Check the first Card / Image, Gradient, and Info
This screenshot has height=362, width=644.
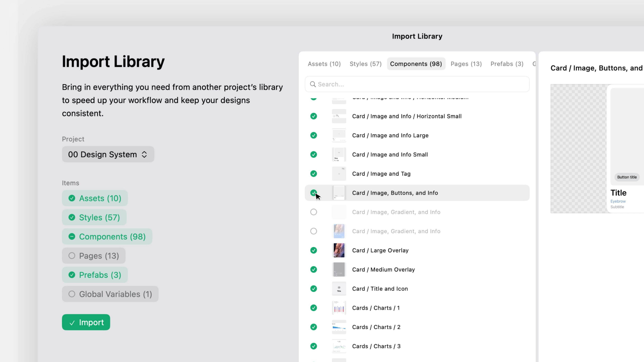tap(313, 212)
